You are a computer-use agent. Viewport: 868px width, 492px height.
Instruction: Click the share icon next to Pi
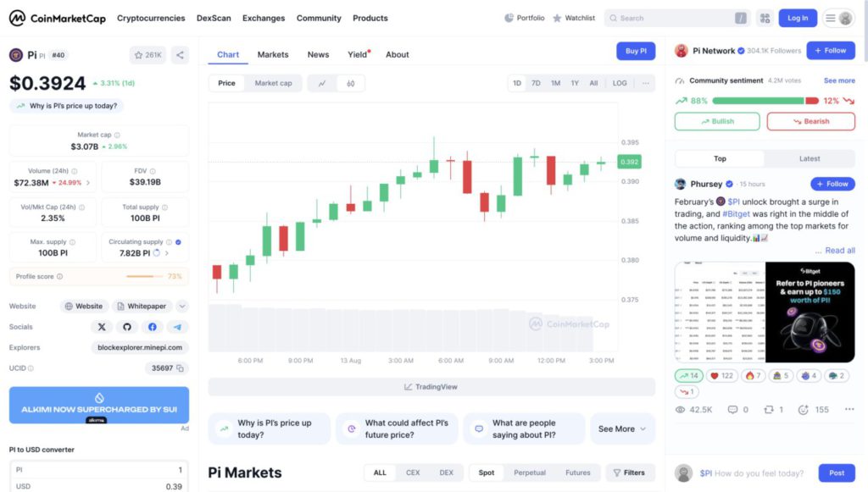[x=180, y=55]
